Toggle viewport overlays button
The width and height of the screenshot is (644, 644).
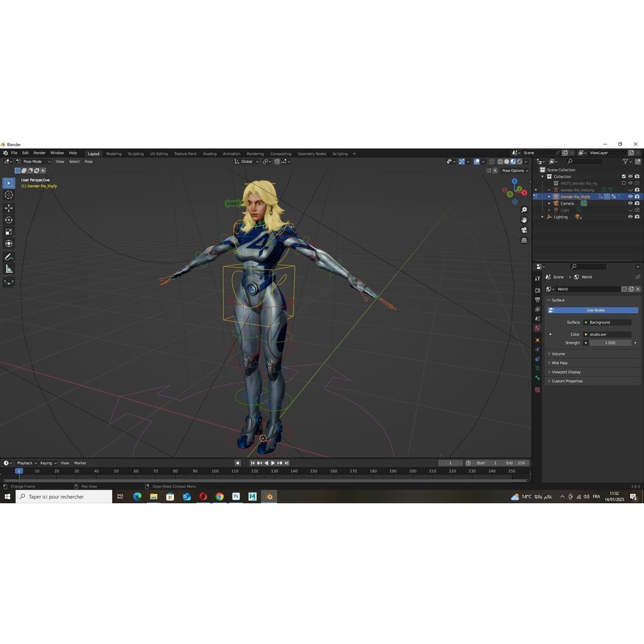[x=477, y=162]
